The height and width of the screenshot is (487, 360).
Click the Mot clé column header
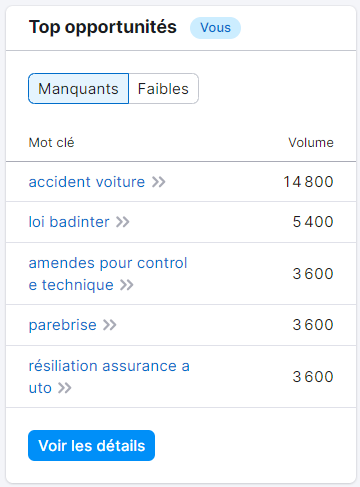(x=51, y=143)
